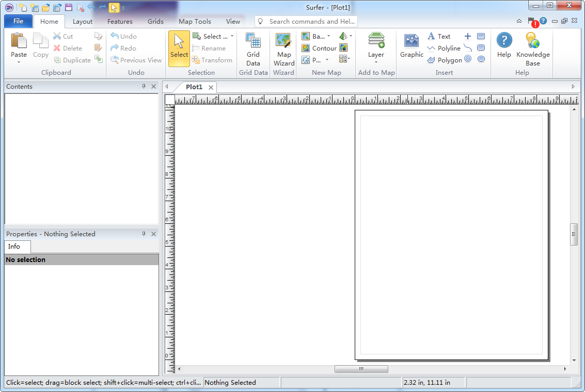
Task: Select the Polyline drawing tool
Action: coord(444,48)
